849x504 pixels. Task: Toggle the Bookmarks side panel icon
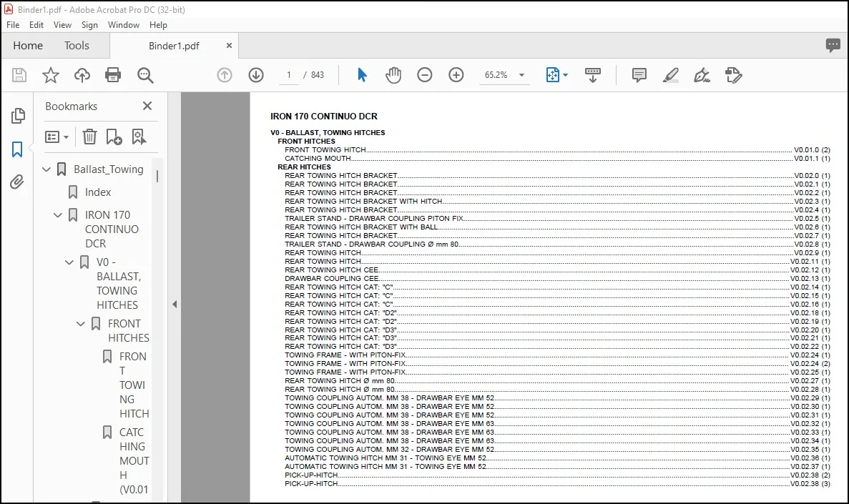pos(17,149)
